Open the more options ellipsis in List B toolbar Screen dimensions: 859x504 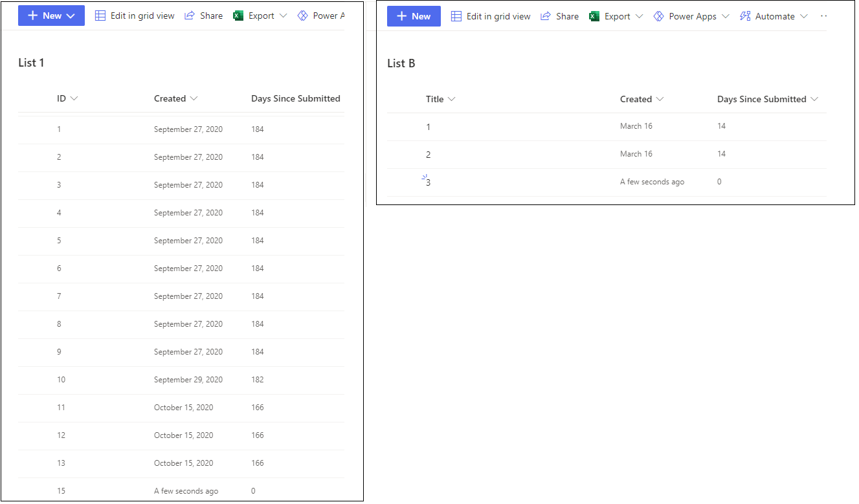pyautogui.click(x=823, y=16)
